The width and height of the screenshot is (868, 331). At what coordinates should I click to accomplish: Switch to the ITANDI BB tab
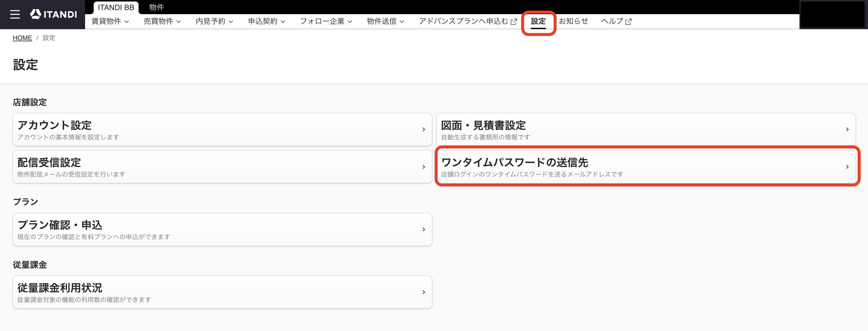pyautogui.click(x=116, y=7)
